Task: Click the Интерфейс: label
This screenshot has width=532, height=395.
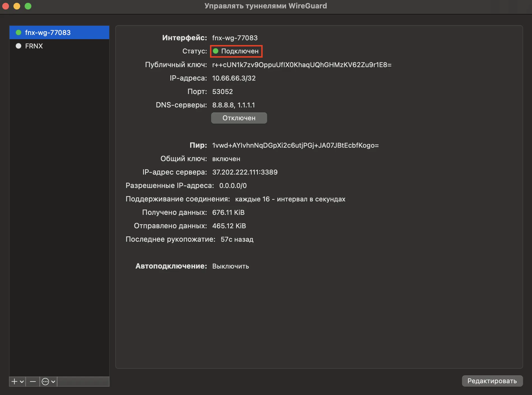Action: click(185, 38)
